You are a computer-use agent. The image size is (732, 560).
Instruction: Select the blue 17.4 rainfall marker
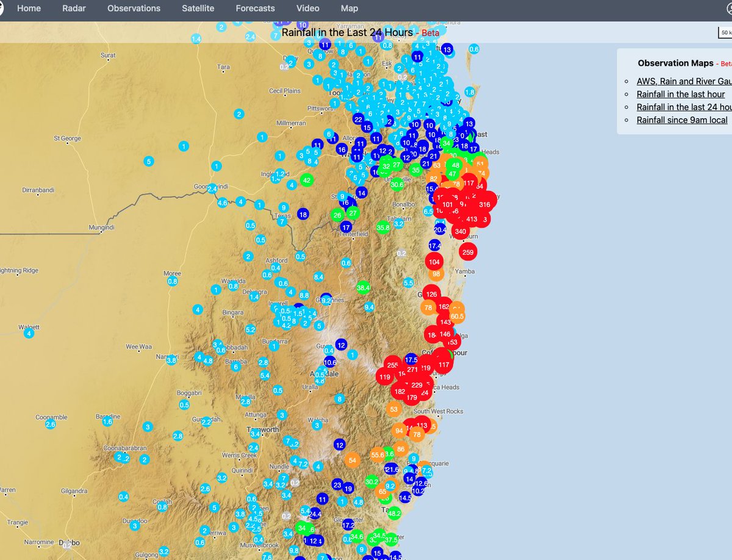(434, 246)
